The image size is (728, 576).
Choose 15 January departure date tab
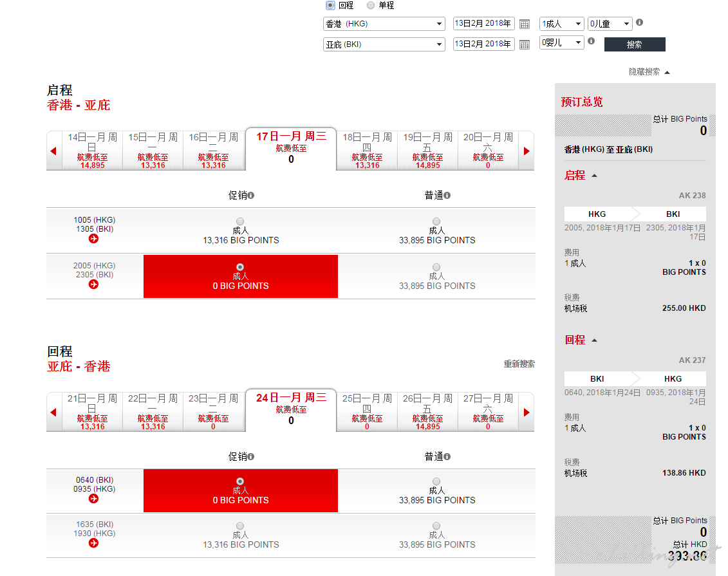[x=153, y=151]
